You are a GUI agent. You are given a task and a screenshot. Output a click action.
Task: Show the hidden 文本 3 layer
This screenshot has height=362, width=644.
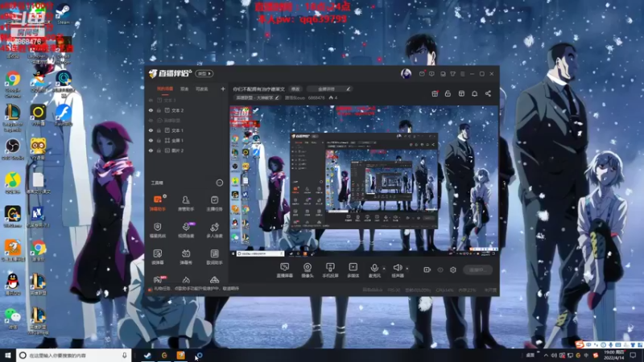tap(151, 100)
